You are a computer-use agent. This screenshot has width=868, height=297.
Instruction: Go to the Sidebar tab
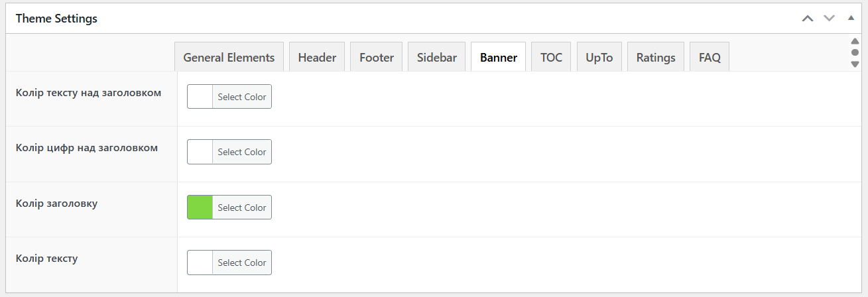(x=436, y=58)
